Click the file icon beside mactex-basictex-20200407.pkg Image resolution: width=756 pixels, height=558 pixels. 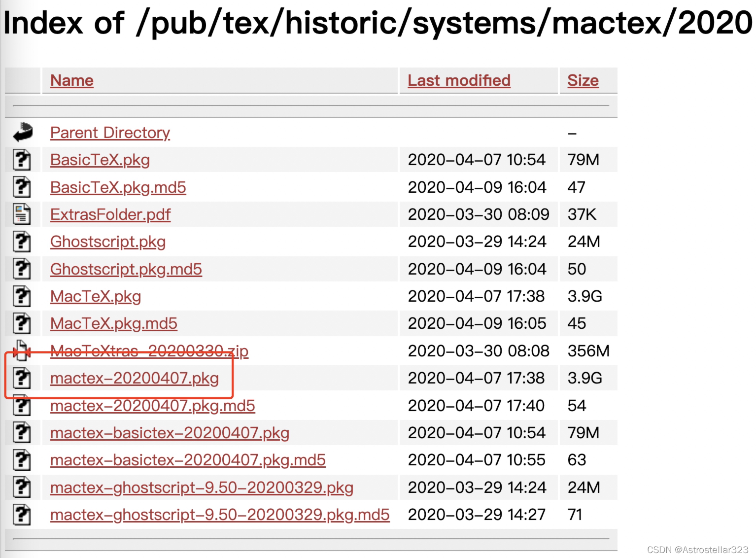(x=22, y=433)
